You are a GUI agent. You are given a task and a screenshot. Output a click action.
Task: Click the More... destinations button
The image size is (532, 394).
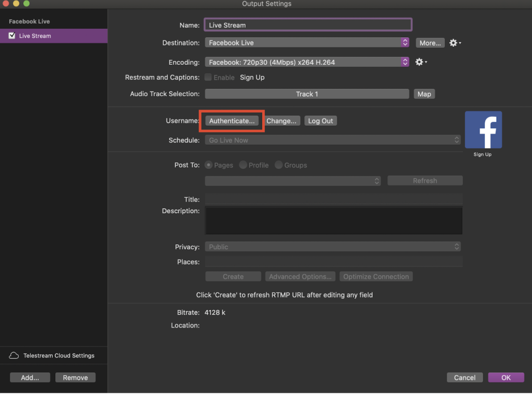tap(430, 43)
